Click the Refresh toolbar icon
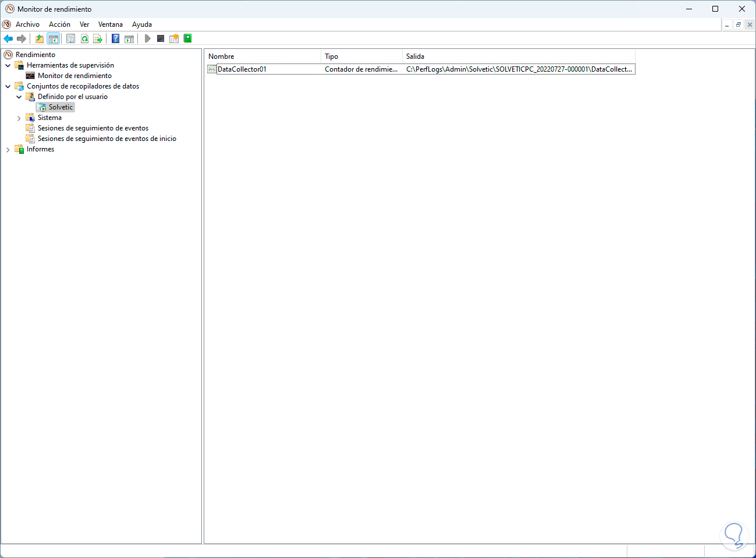The height and width of the screenshot is (558, 756). (84, 39)
